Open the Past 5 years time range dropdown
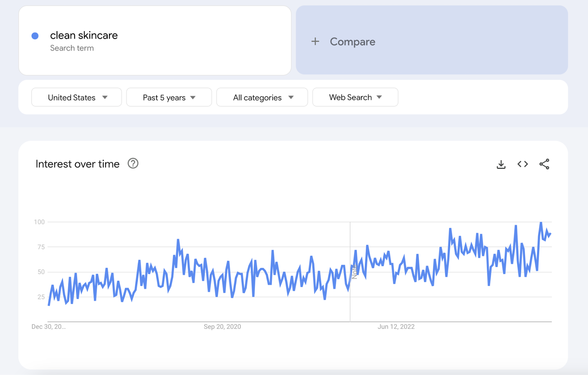588x375 pixels. click(x=169, y=97)
